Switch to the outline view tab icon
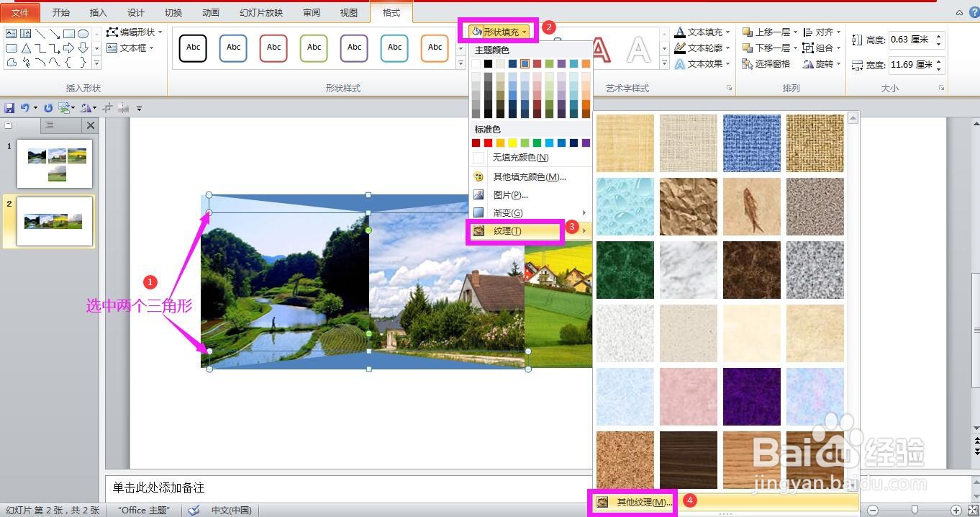Viewport: 980px width, 517px height. click(x=50, y=125)
